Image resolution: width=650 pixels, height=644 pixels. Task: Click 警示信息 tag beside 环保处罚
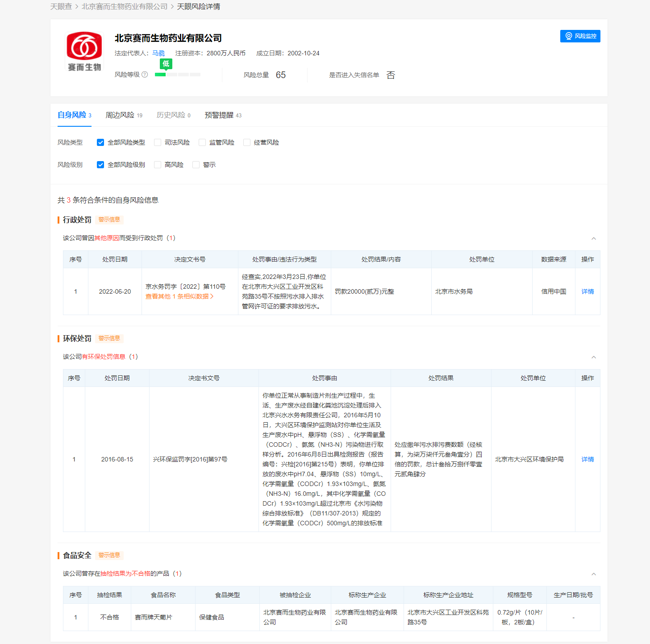tap(109, 338)
